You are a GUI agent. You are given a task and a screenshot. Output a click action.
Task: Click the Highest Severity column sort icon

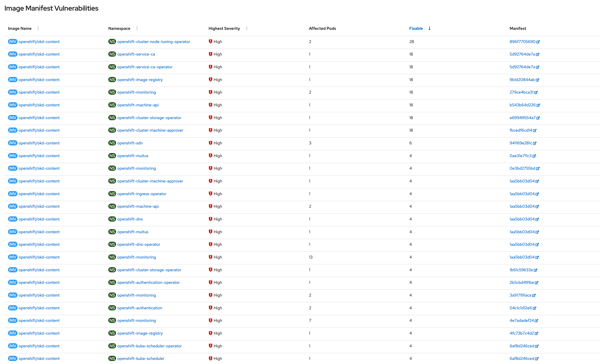[x=247, y=29]
